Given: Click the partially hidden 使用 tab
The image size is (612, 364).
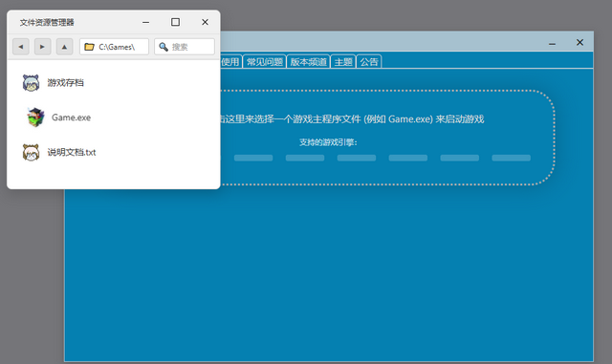Looking at the screenshot, I should click(x=230, y=62).
